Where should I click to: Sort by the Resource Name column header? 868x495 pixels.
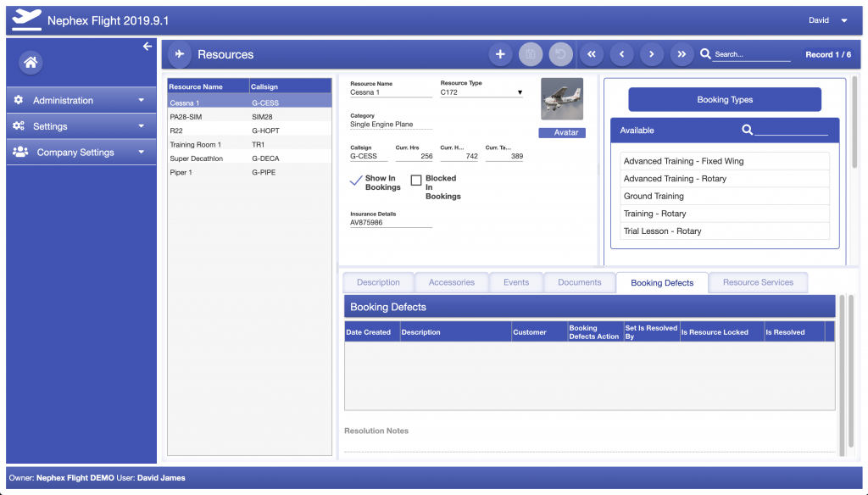click(209, 86)
